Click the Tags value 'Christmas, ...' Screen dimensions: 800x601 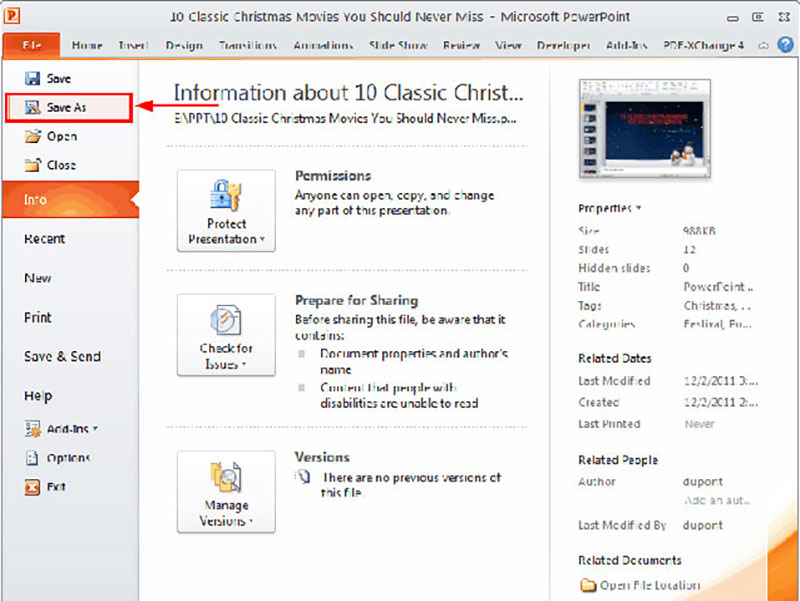[x=717, y=306]
